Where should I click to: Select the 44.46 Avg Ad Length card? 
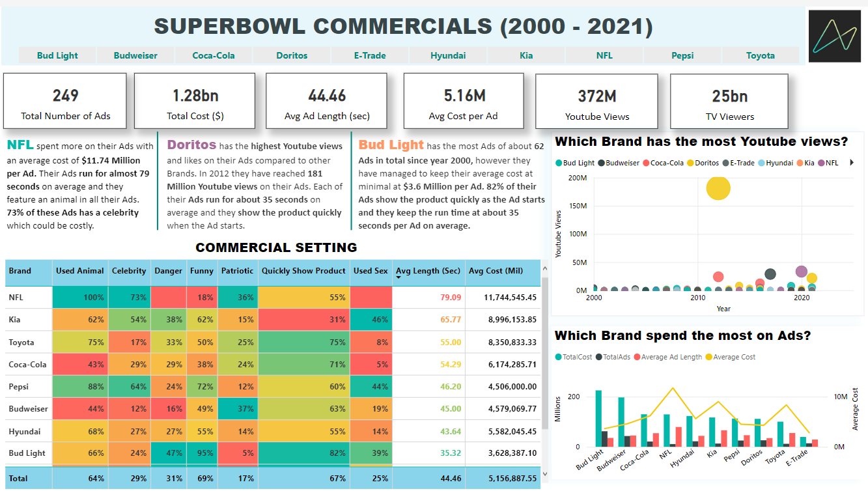tap(327, 100)
